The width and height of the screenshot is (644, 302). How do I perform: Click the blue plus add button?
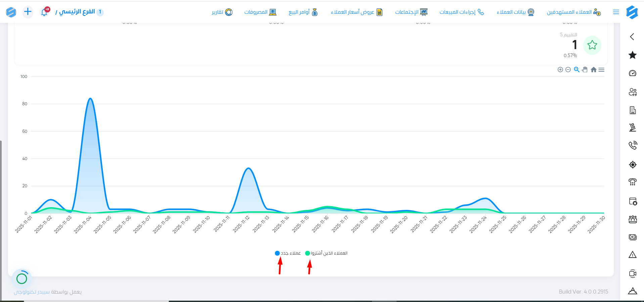28,12
